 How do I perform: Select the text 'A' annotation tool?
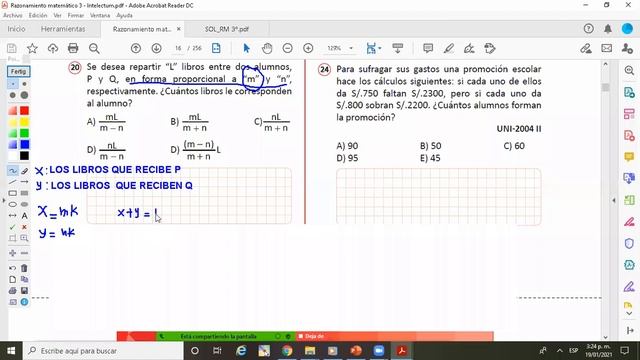coord(24,216)
